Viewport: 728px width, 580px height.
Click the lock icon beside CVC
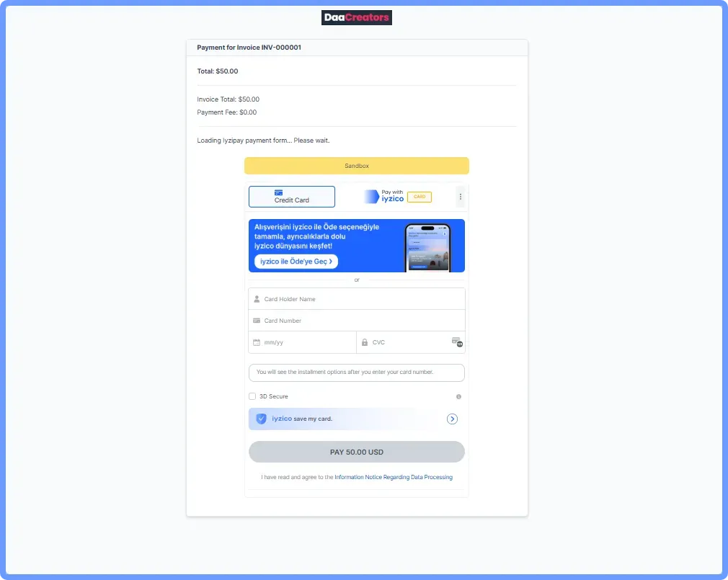tap(365, 342)
